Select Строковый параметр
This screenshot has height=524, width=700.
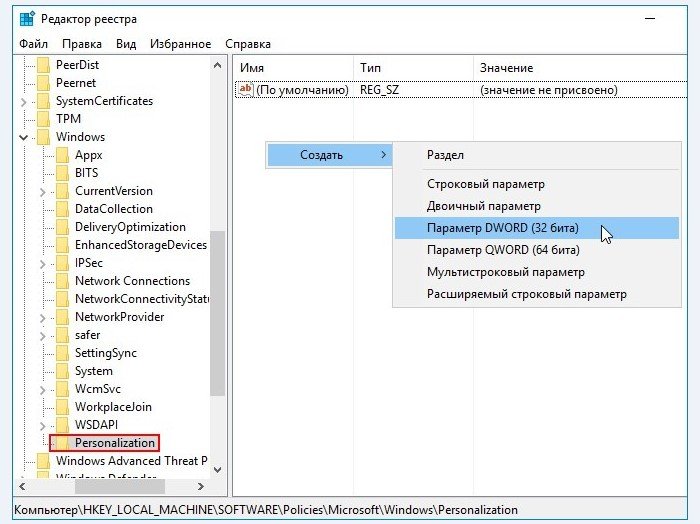click(x=537, y=184)
